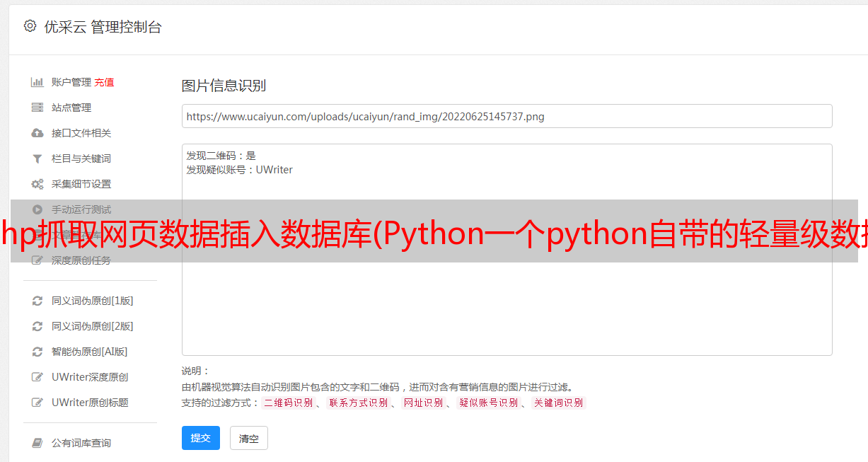The width and height of the screenshot is (868, 462).
Task: Click the image URL input field
Action: coord(507,116)
